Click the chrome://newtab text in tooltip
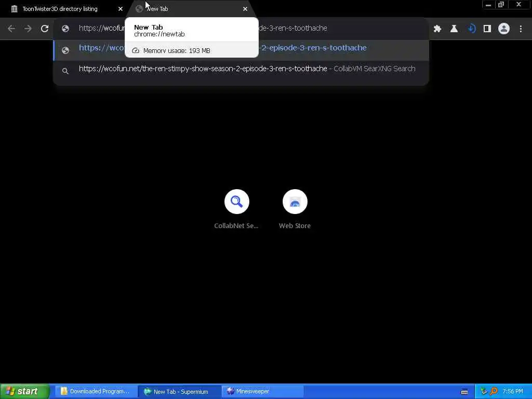Viewport: 532px width, 399px height. [159, 34]
